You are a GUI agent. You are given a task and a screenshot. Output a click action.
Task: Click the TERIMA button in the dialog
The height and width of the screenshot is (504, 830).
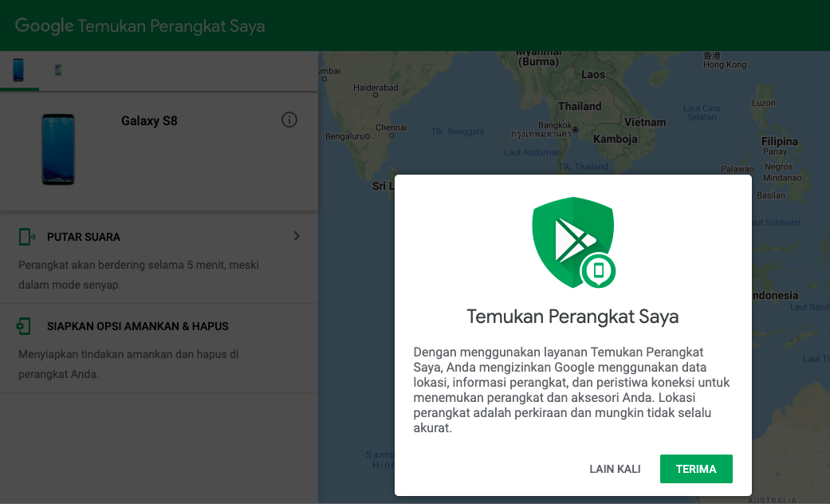[695, 469]
